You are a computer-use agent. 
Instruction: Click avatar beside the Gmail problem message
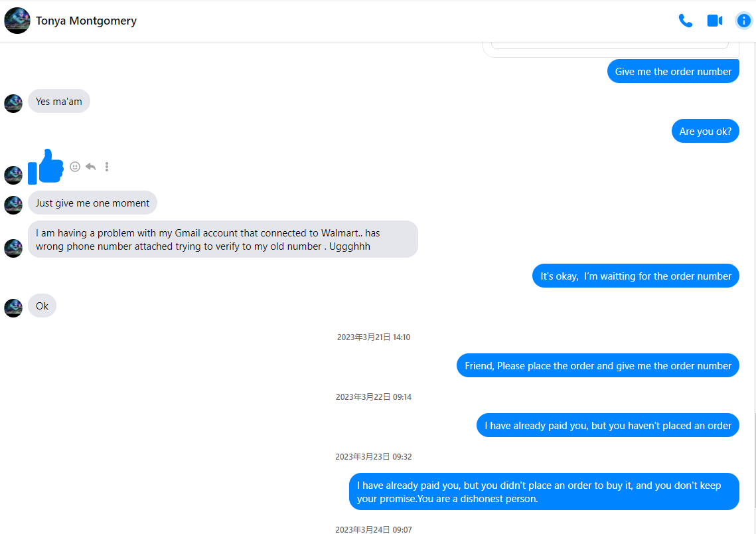click(x=13, y=248)
